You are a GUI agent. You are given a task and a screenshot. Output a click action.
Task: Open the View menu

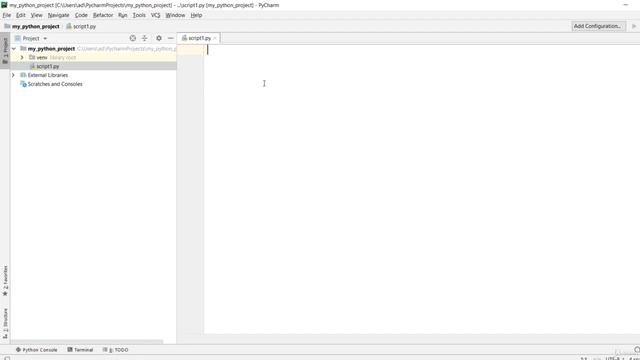coord(36,15)
